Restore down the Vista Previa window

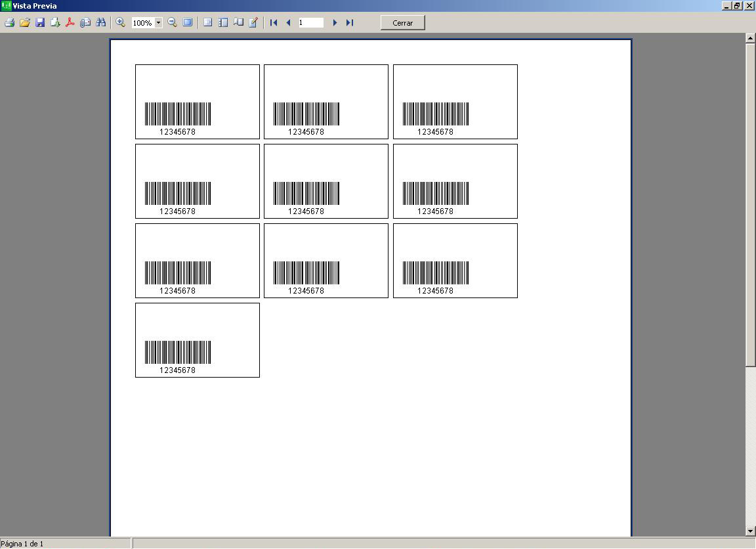737,6
